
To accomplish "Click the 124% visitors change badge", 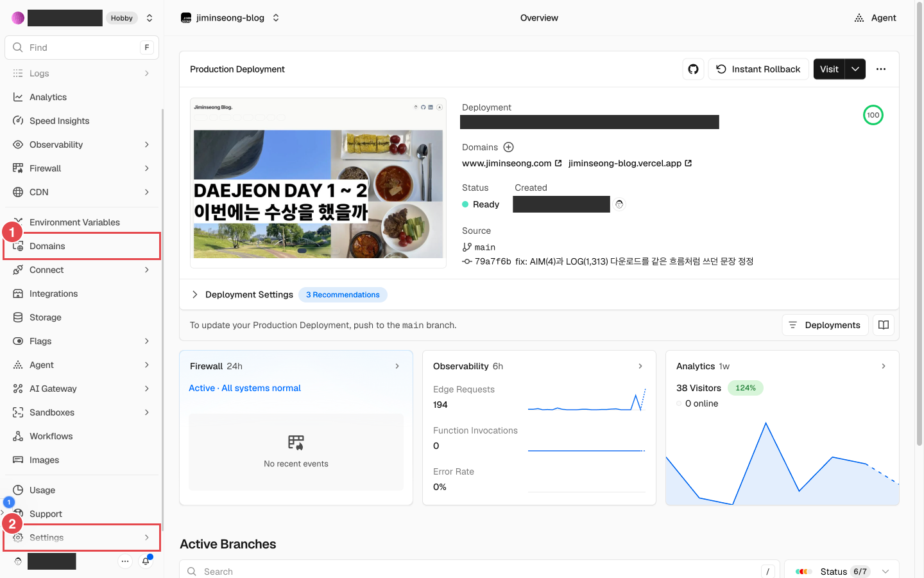I will pyautogui.click(x=746, y=388).
